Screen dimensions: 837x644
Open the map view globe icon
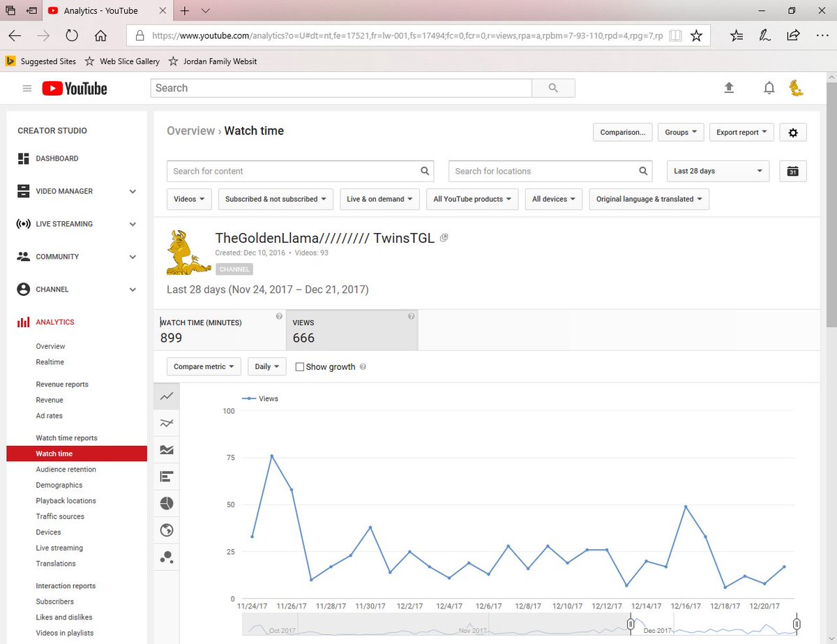coord(167,530)
